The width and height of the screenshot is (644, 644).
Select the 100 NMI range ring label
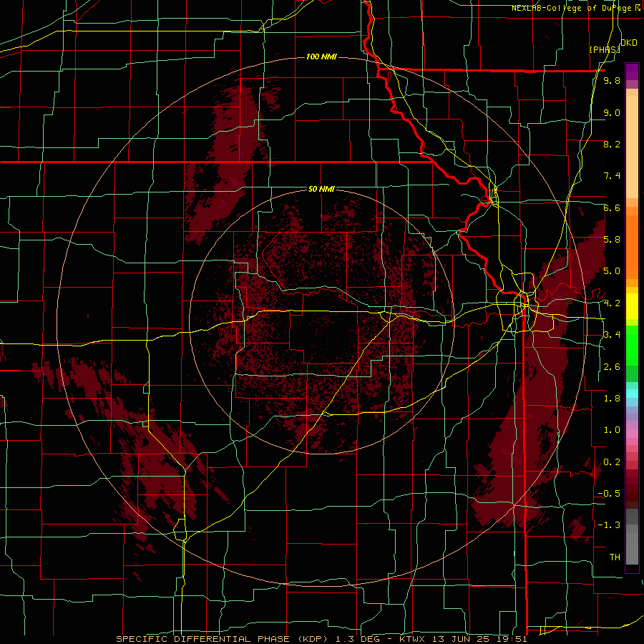coord(321,57)
